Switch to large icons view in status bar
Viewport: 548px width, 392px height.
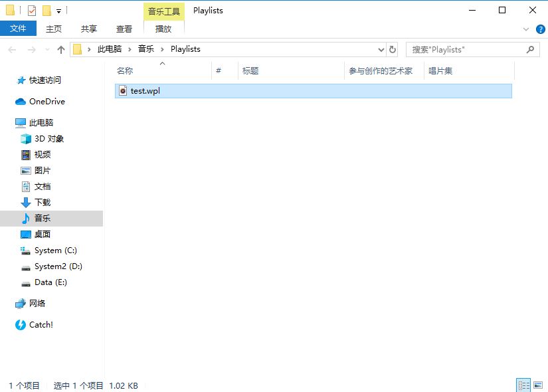click(537, 385)
